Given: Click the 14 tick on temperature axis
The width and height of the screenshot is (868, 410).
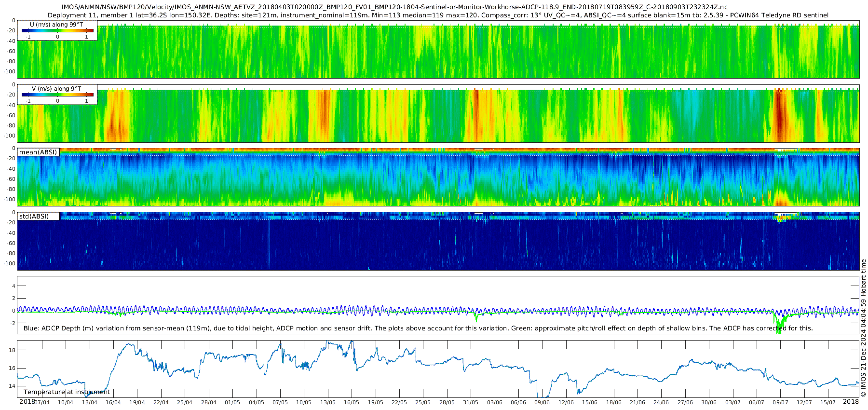Looking at the screenshot, I should (12, 386).
